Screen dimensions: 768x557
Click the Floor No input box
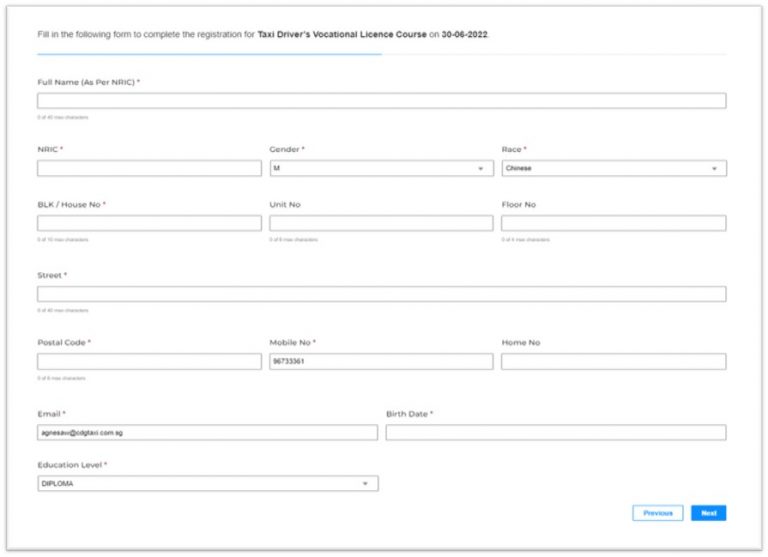[613, 223]
